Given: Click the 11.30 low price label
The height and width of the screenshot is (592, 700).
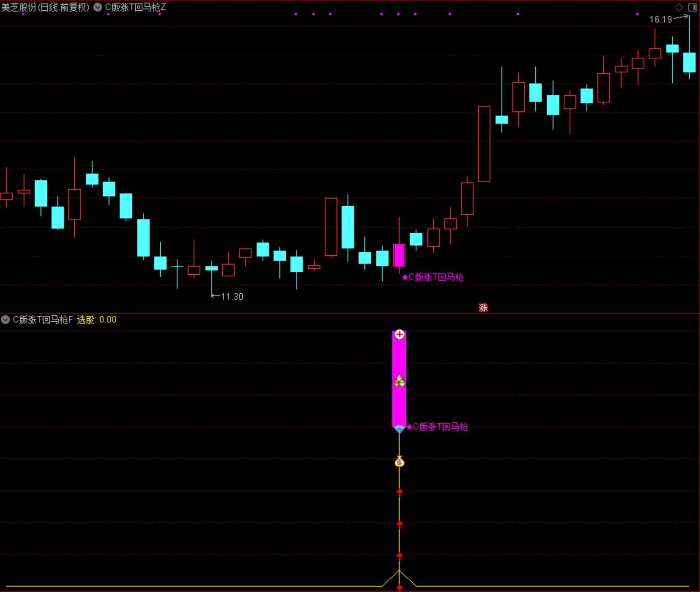Looking at the screenshot, I should pos(232,297).
